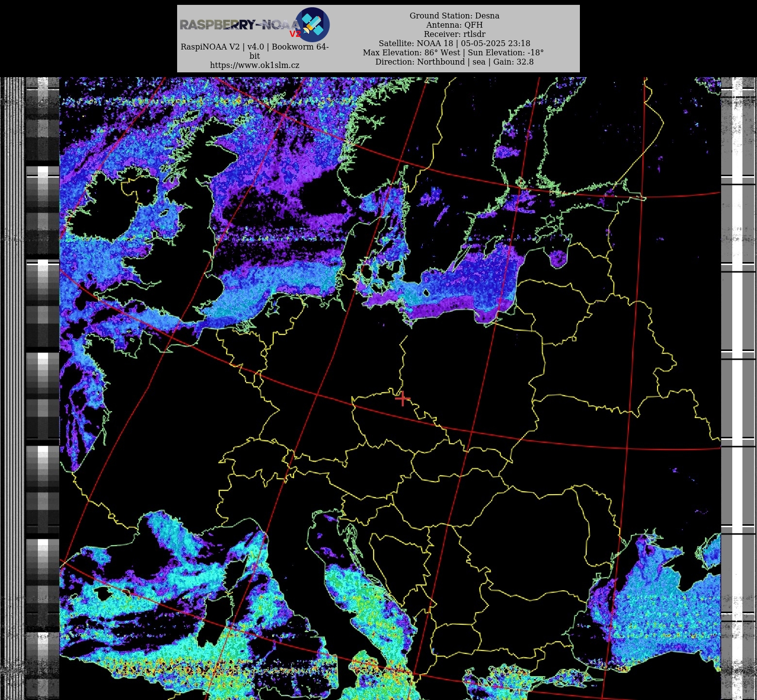Select the 'Max Elevation: 86° West' line
Screen dimensions: 757x700
coord(453,52)
